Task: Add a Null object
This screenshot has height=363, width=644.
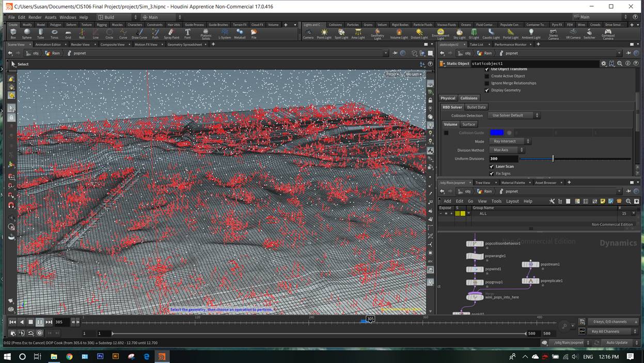Action: coord(82,34)
